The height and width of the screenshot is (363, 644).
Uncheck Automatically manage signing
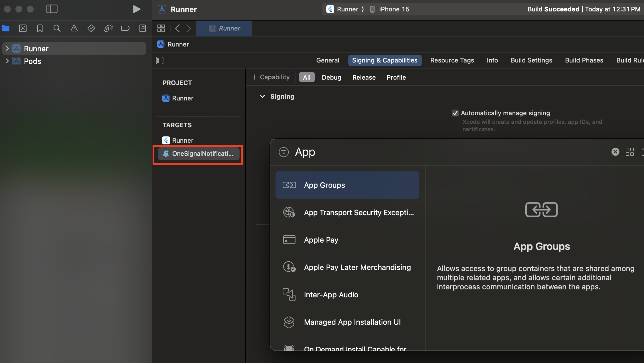455,113
